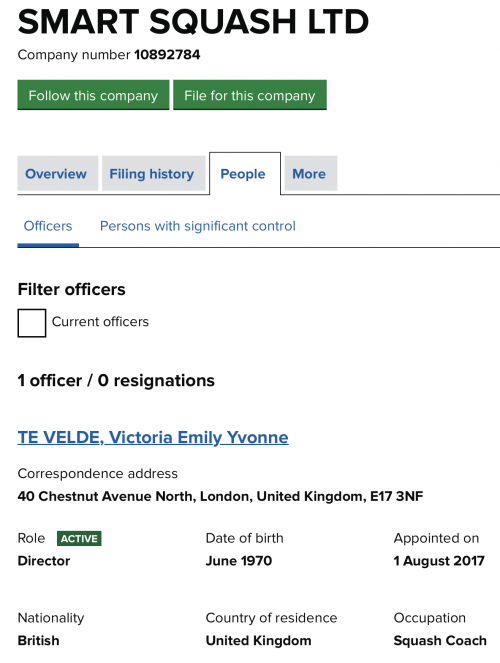500x663 pixels.
Task: Open File for this company
Action: pos(250,95)
